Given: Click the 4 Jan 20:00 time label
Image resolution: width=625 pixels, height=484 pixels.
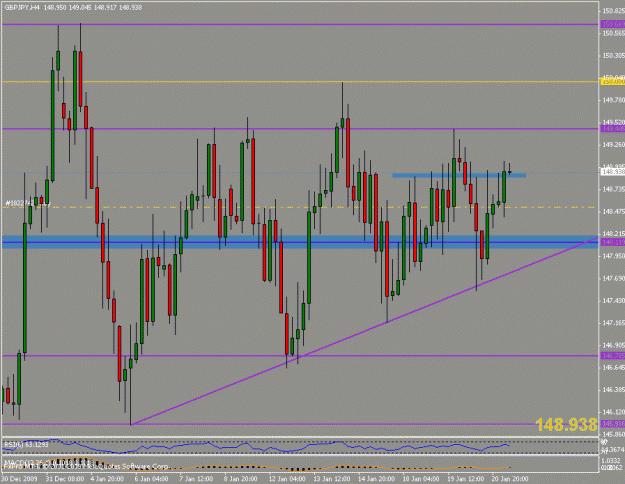Looking at the screenshot, I should point(107,478).
